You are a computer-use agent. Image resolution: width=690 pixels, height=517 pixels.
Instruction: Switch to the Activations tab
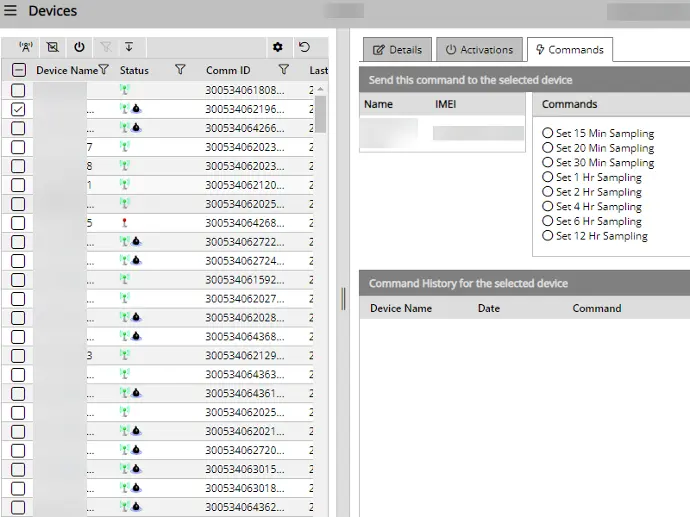point(479,50)
